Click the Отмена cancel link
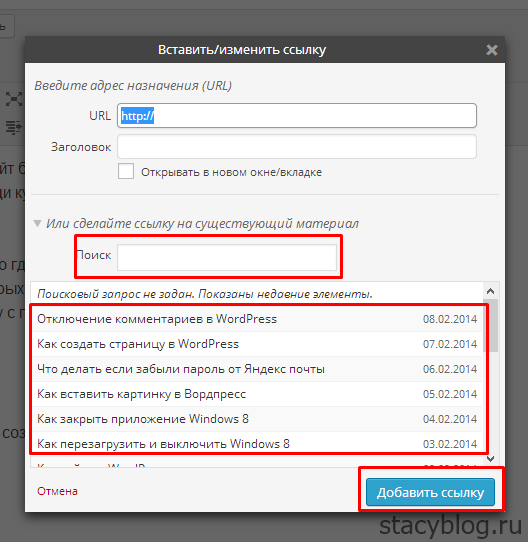Image resolution: width=528 pixels, height=542 pixels. 57,491
